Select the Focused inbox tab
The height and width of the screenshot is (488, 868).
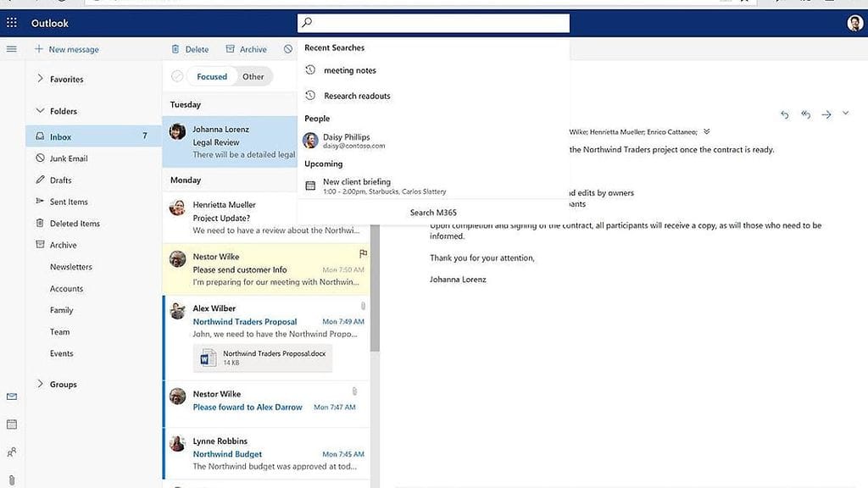click(212, 76)
